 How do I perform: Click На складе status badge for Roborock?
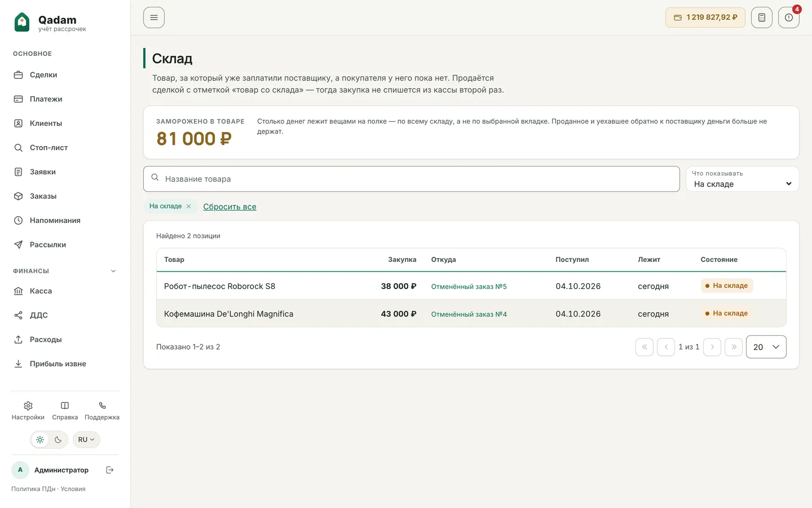[x=727, y=286]
